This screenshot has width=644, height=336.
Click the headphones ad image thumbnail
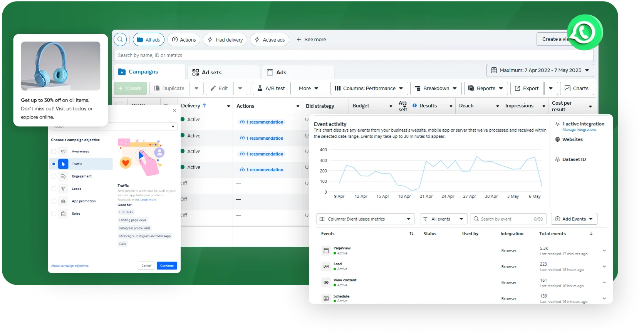(x=60, y=66)
